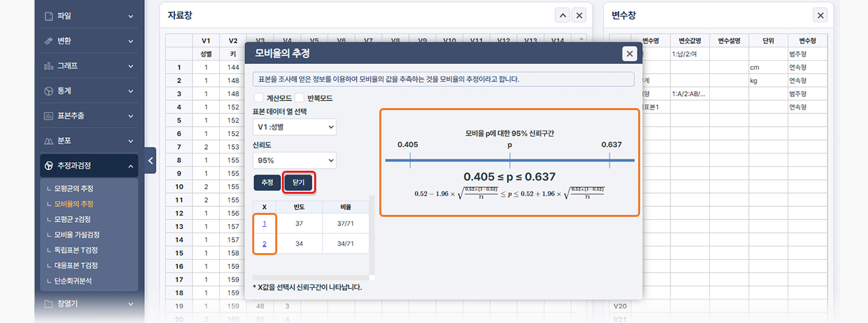Enable the 계산모드 checkbox
Image resolution: width=868 pixels, height=323 pixels.
point(258,98)
